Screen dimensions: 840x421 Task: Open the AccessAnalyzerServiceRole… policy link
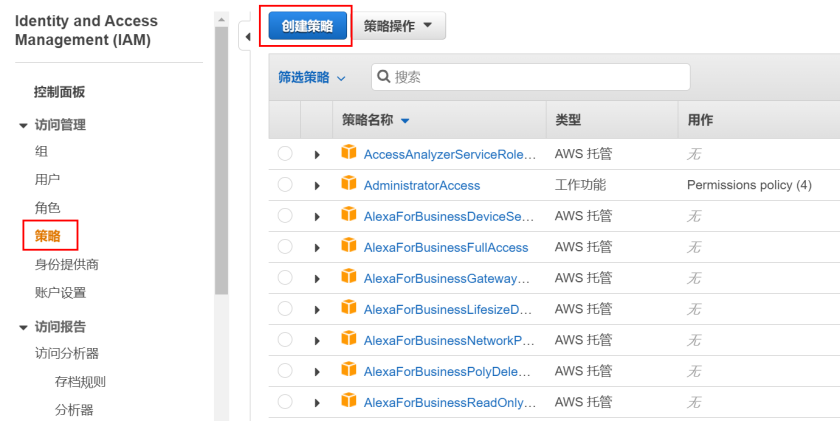(x=449, y=155)
